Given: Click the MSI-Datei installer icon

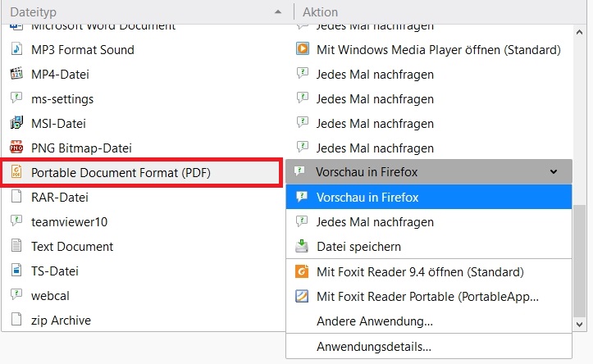Looking at the screenshot, I should [16, 123].
